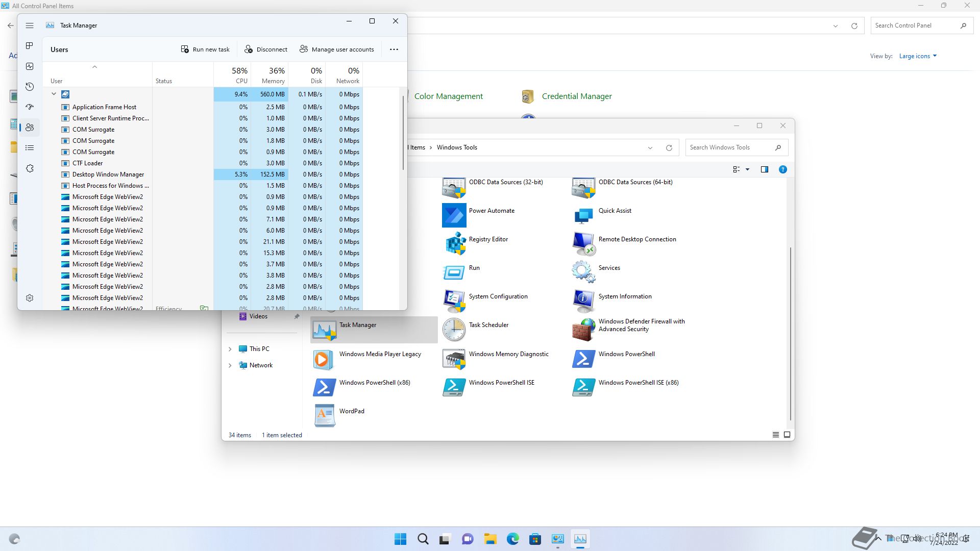
Task: Select Task Manager item in Windows Tools
Action: coord(374,330)
